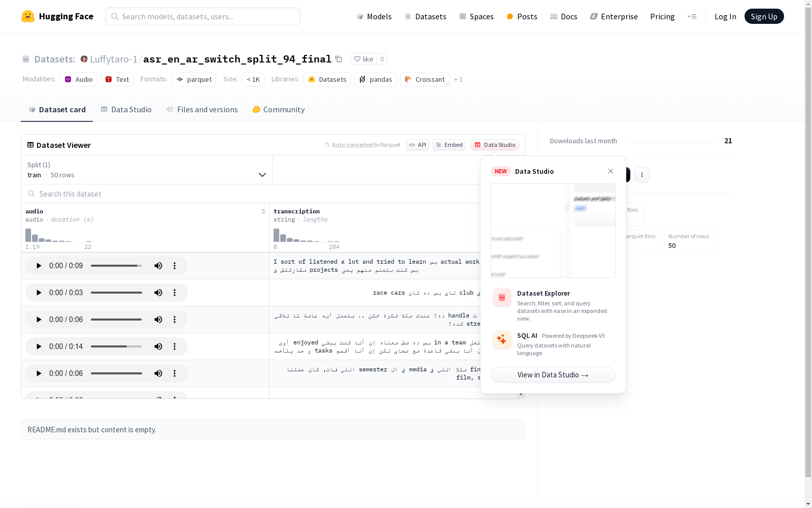
Task: Select the Text modality tag
Action: 117,79
